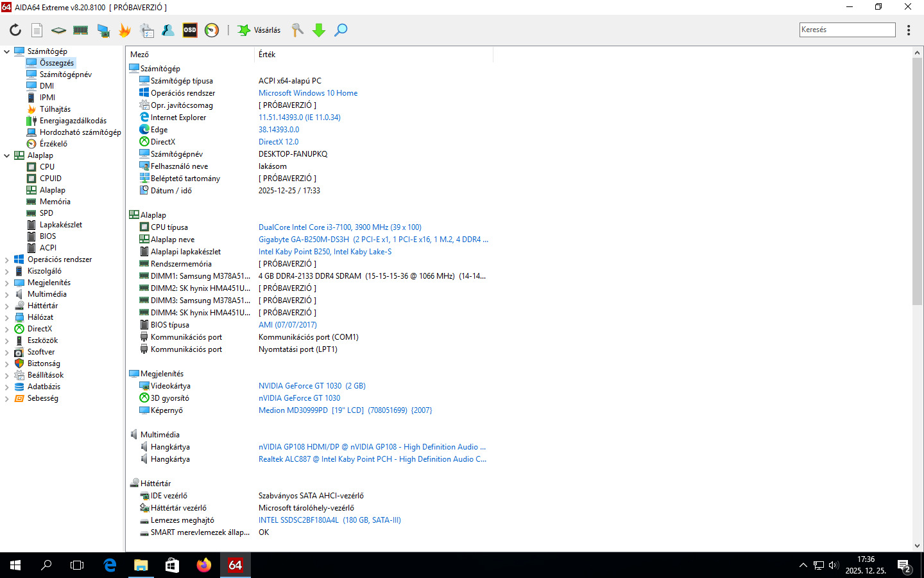Launch the stability test flame icon
The height and width of the screenshot is (578, 924).
coord(124,30)
